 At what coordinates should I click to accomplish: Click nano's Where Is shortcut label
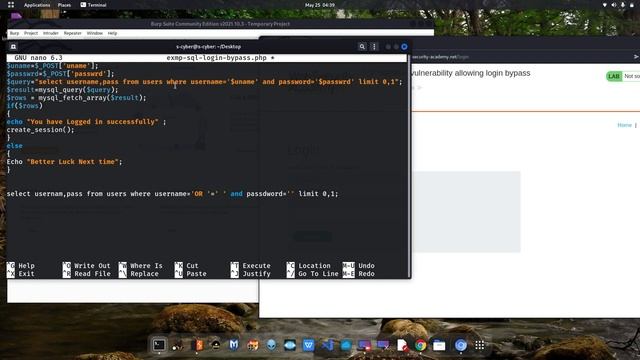[146, 266]
